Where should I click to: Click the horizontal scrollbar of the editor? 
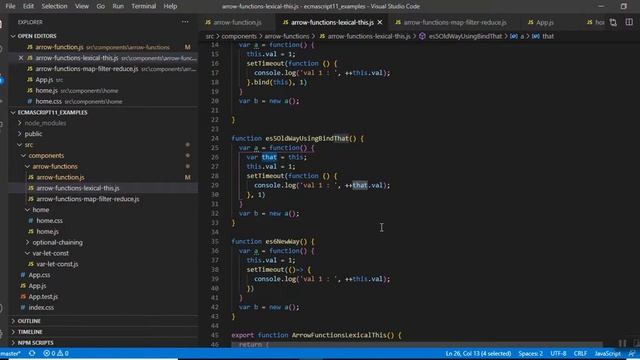click(x=416, y=345)
